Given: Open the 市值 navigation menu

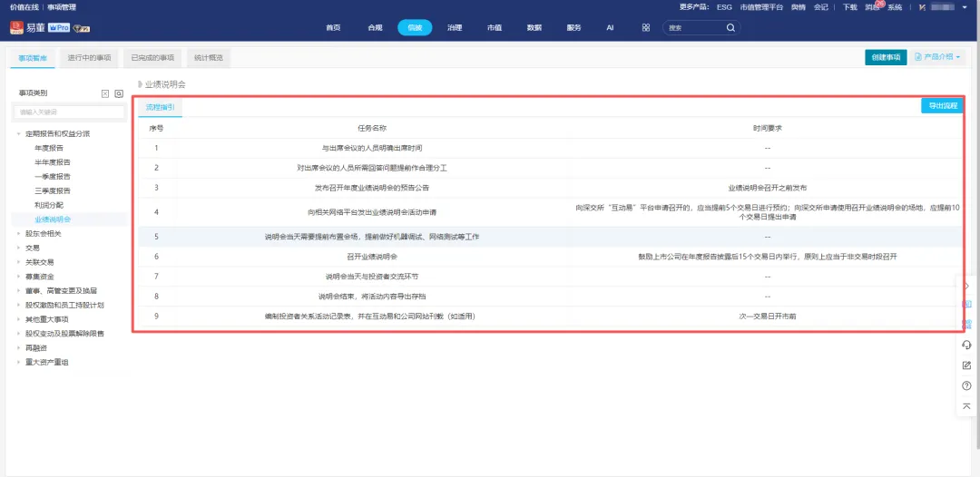Looking at the screenshot, I should (495, 28).
